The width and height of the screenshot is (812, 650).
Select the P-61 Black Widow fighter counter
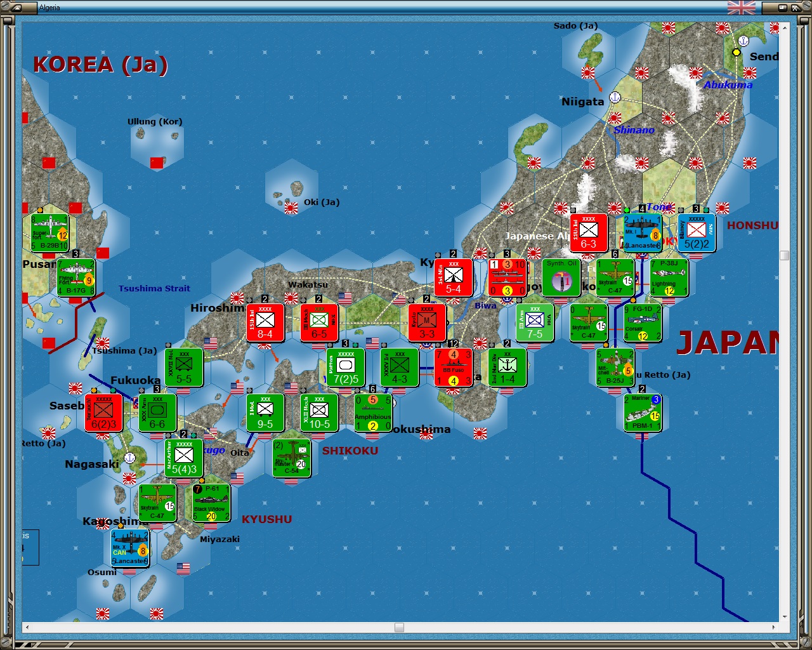[211, 503]
